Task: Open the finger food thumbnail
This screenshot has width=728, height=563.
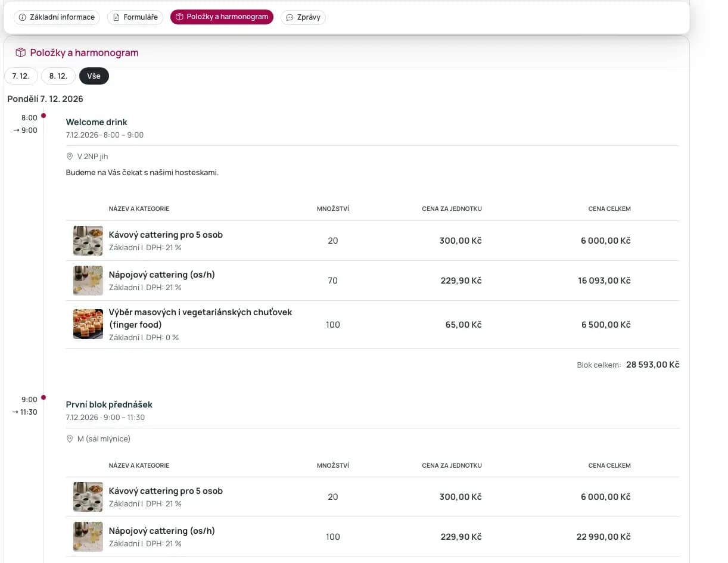Action: click(x=88, y=324)
